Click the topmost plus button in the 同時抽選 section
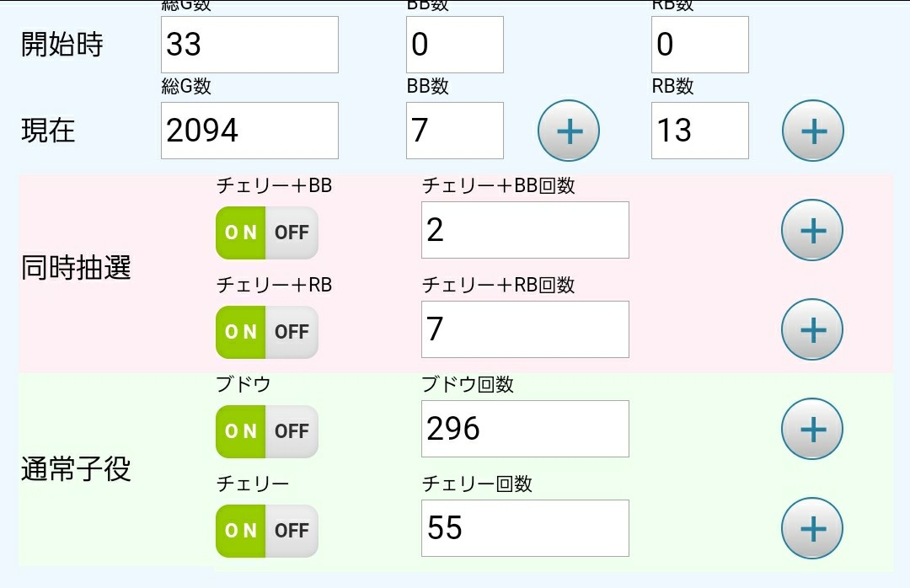This screenshot has height=588, width=910. point(811,229)
